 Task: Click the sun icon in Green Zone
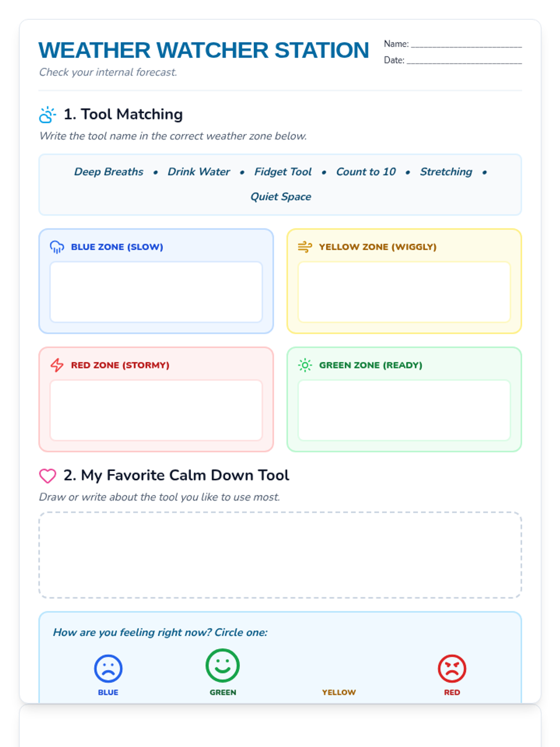tap(305, 365)
